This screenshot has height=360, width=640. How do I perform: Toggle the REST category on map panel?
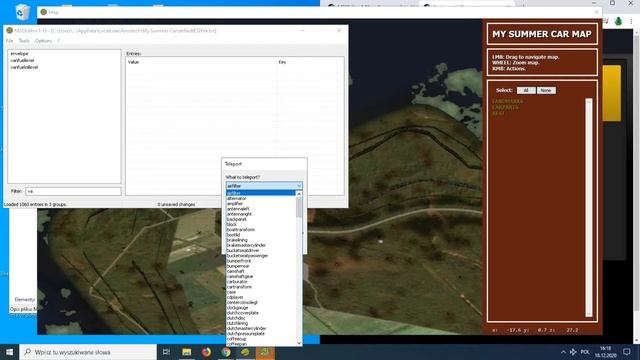pyautogui.click(x=498, y=113)
